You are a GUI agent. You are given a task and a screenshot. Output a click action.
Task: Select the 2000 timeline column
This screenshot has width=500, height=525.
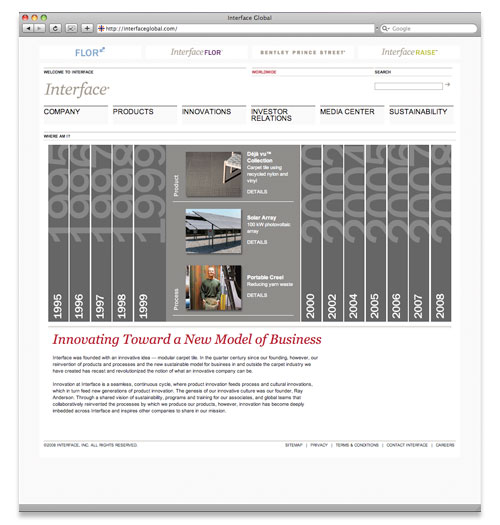point(311,233)
